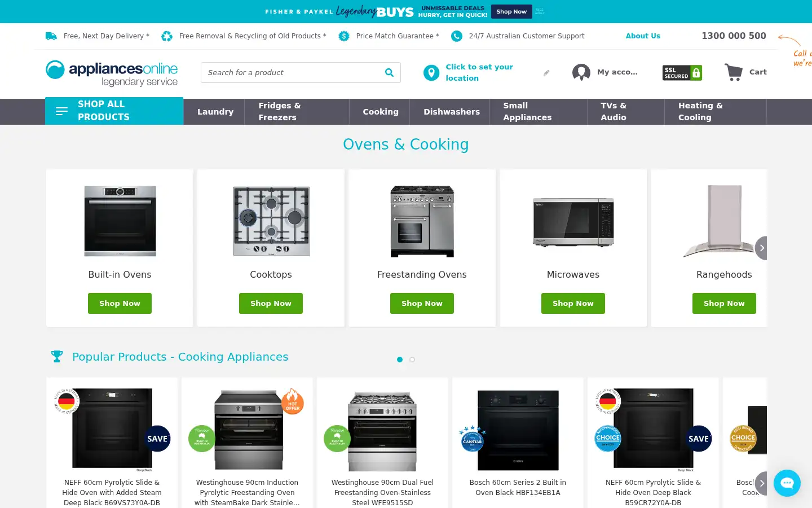Click the German flag badge on NEFF B69VS73Y0A-DB
Image resolution: width=812 pixels, height=508 pixels.
coord(67,401)
